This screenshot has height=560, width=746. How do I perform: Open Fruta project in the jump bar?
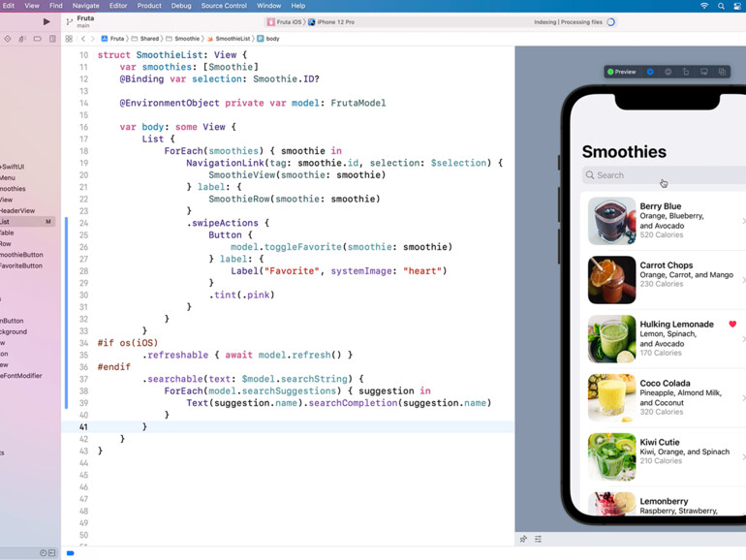[x=112, y=39]
